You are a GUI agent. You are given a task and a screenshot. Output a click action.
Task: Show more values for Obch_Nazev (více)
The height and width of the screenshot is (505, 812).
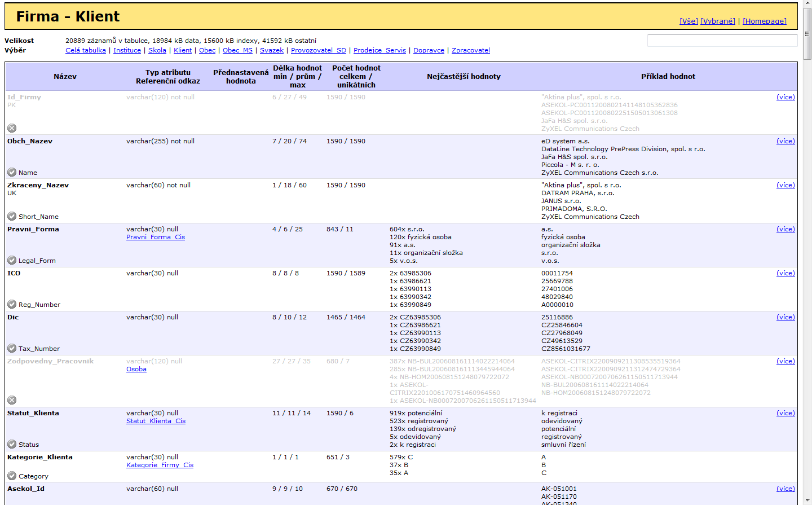(785, 141)
